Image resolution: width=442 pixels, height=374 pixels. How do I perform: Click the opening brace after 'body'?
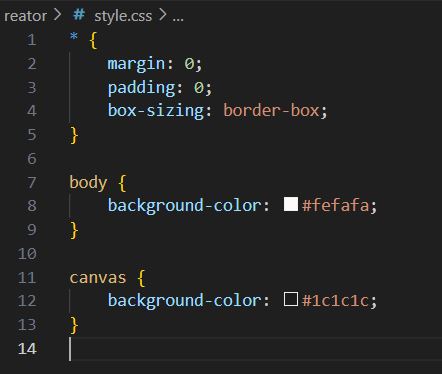pyautogui.click(x=122, y=183)
